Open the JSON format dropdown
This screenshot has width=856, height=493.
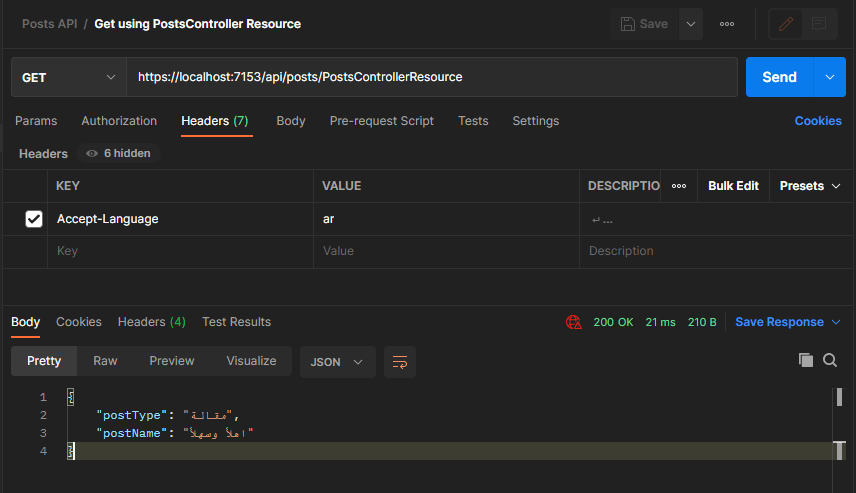point(337,362)
